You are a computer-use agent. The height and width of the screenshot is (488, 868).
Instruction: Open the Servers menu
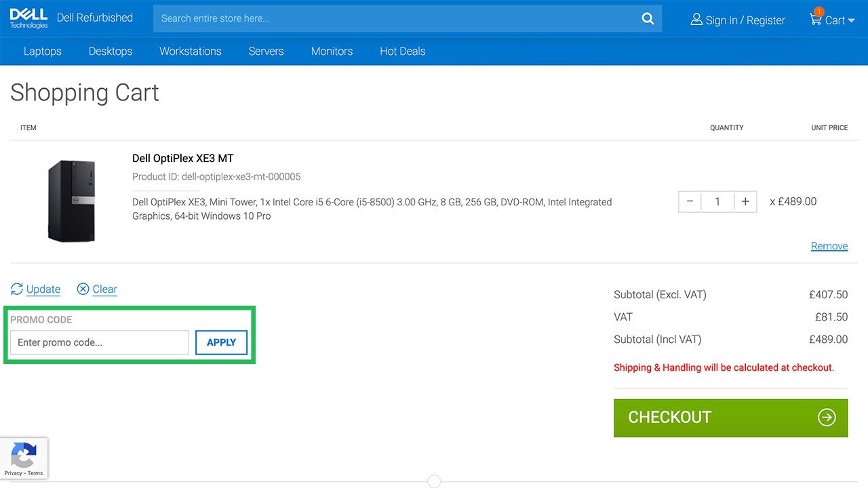(266, 52)
